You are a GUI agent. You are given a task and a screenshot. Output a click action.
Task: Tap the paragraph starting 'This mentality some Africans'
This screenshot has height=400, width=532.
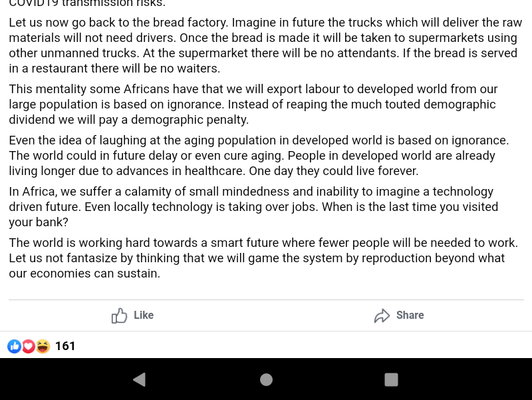point(253,104)
